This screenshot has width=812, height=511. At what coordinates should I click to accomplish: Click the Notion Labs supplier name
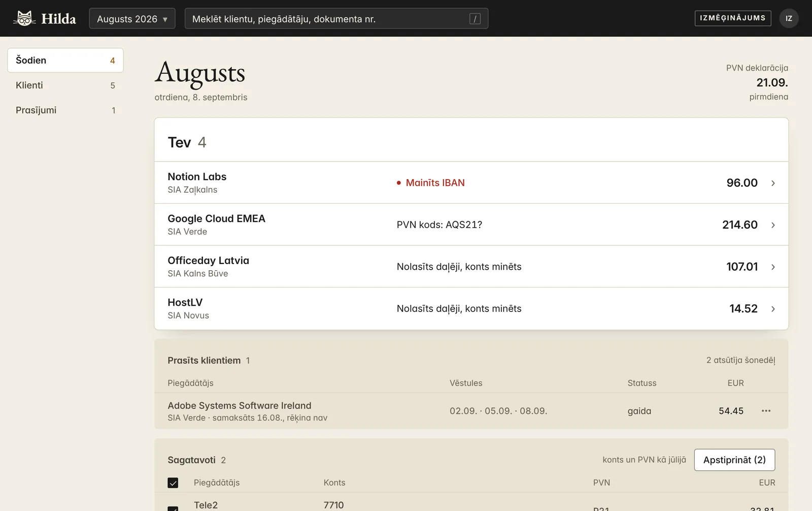[x=197, y=177]
